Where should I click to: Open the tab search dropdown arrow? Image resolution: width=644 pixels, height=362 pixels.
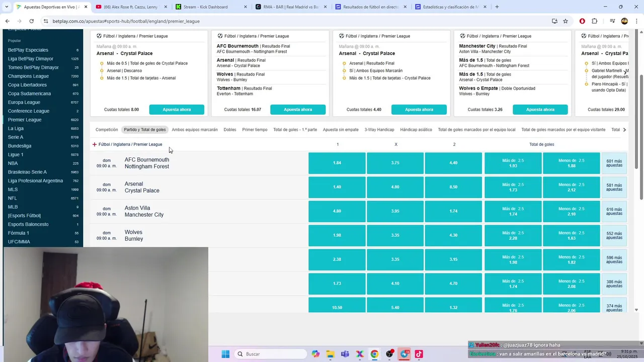(x=6, y=7)
